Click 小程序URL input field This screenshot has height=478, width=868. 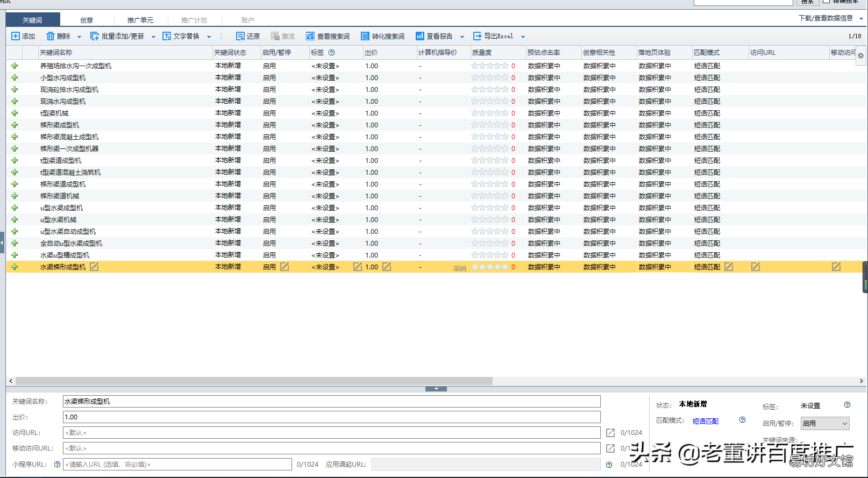pos(177,464)
